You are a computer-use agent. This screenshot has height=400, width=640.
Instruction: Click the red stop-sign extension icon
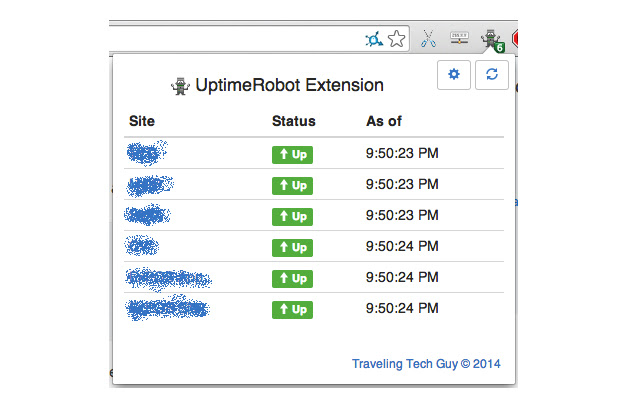pyautogui.click(x=515, y=39)
